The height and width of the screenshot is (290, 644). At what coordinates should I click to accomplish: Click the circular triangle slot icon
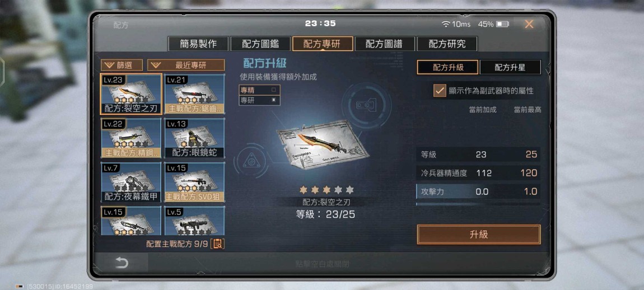click(250, 161)
